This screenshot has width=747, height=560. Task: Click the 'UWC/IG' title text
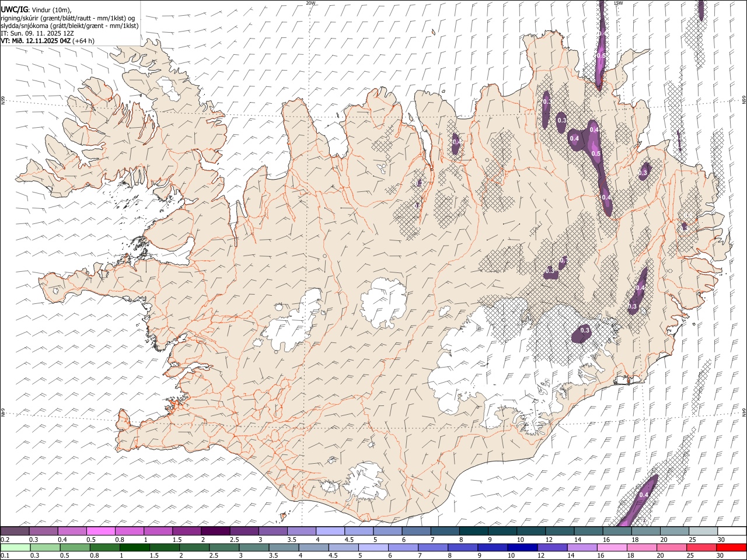[14, 9]
